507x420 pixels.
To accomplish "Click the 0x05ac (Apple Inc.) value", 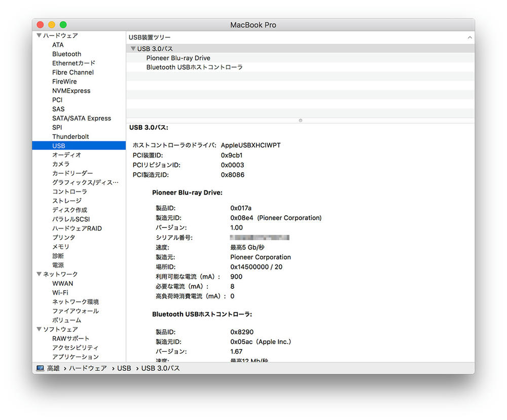I will (x=261, y=342).
